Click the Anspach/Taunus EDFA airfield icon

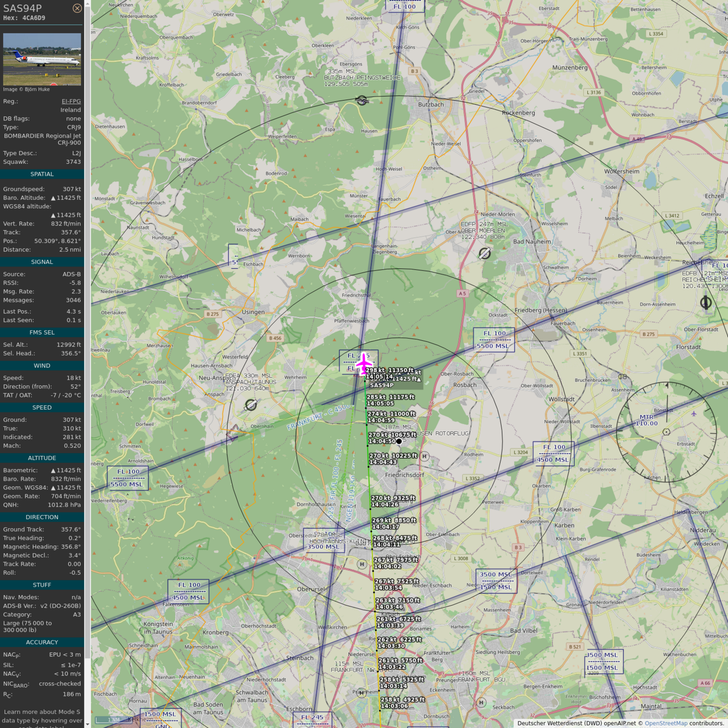[251, 404]
